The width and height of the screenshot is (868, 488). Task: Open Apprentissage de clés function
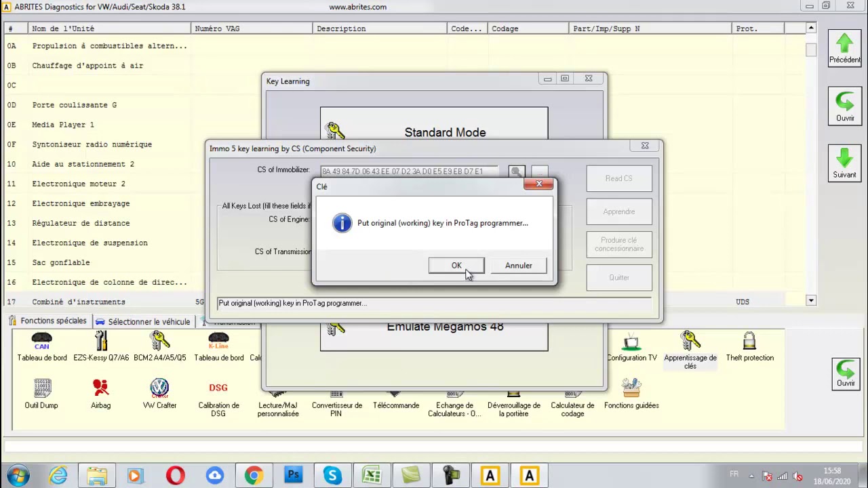pyautogui.click(x=690, y=351)
